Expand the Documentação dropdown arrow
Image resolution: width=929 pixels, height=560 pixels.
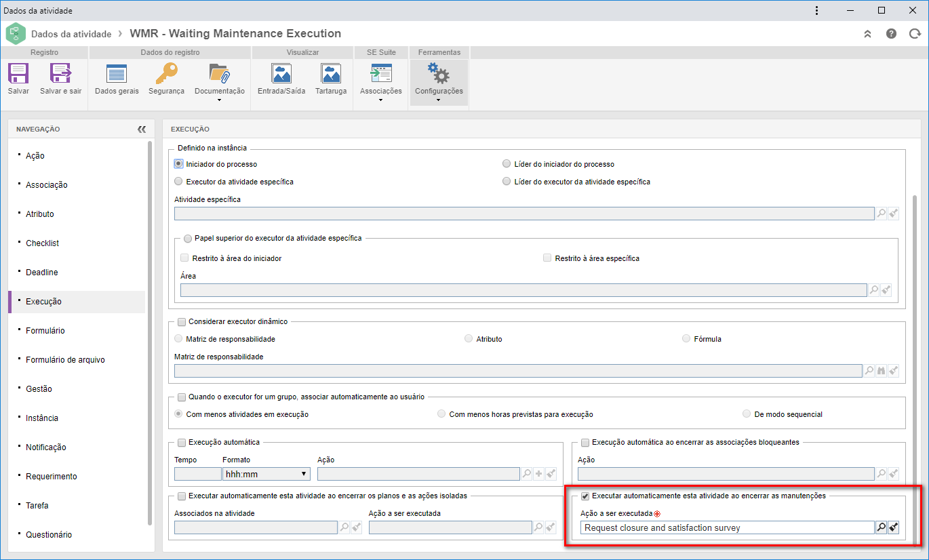(220, 100)
